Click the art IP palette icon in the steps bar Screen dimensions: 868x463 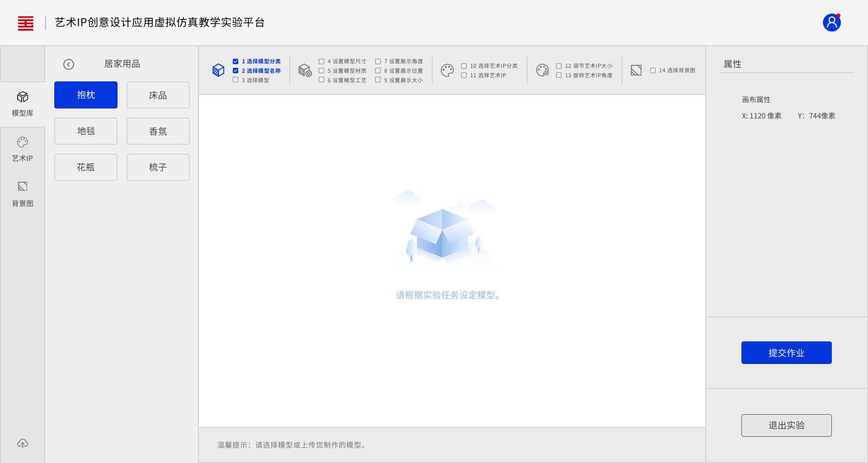[447, 71]
